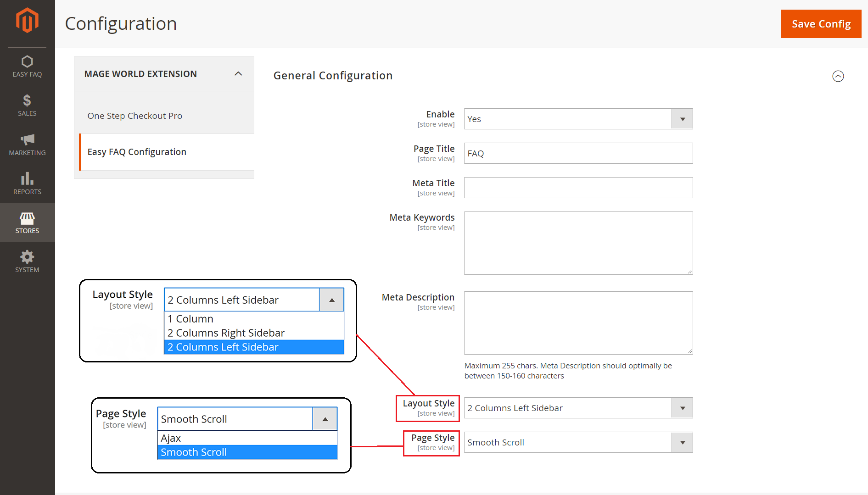
Task: Open the Enable dropdown set to Yes
Action: tap(578, 119)
